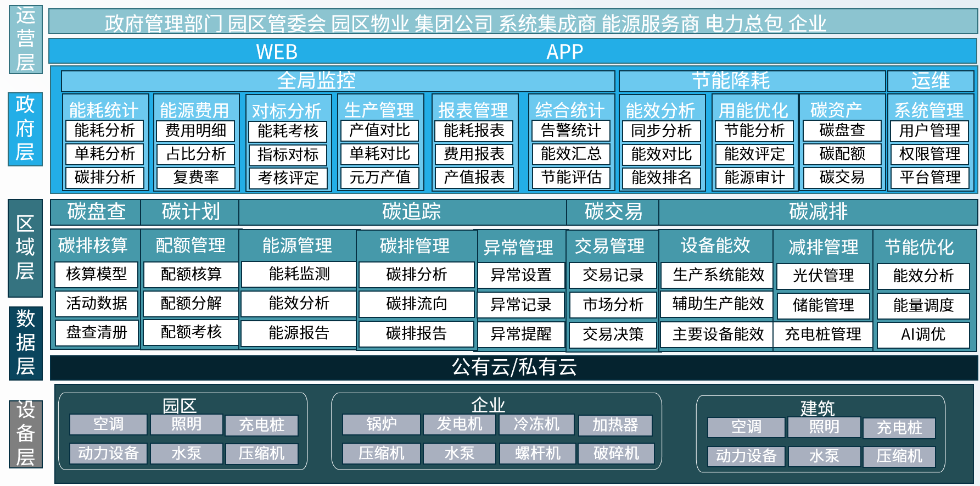Click the 考核评定 box
This screenshot has width=980, height=486.
click(288, 178)
